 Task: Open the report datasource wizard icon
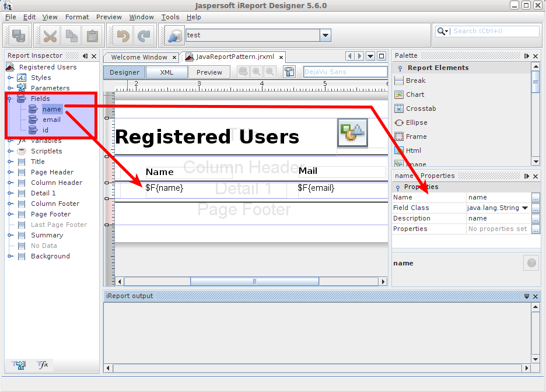point(174,36)
